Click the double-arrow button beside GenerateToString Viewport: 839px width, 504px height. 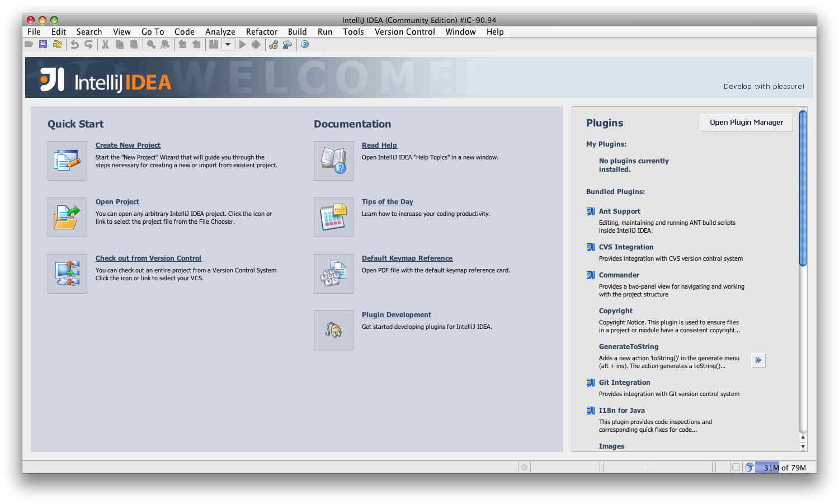[758, 360]
